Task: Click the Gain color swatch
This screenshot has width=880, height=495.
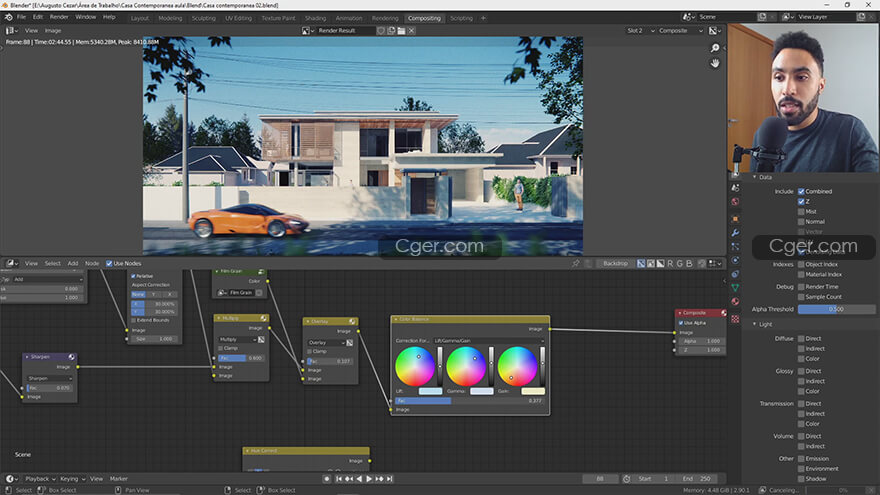Action: 533,391
